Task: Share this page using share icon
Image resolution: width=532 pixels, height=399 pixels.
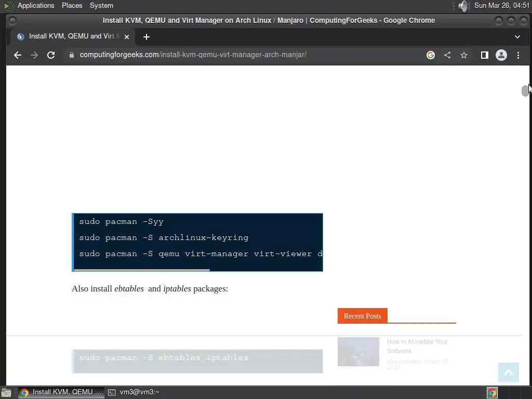Action: 447,55
